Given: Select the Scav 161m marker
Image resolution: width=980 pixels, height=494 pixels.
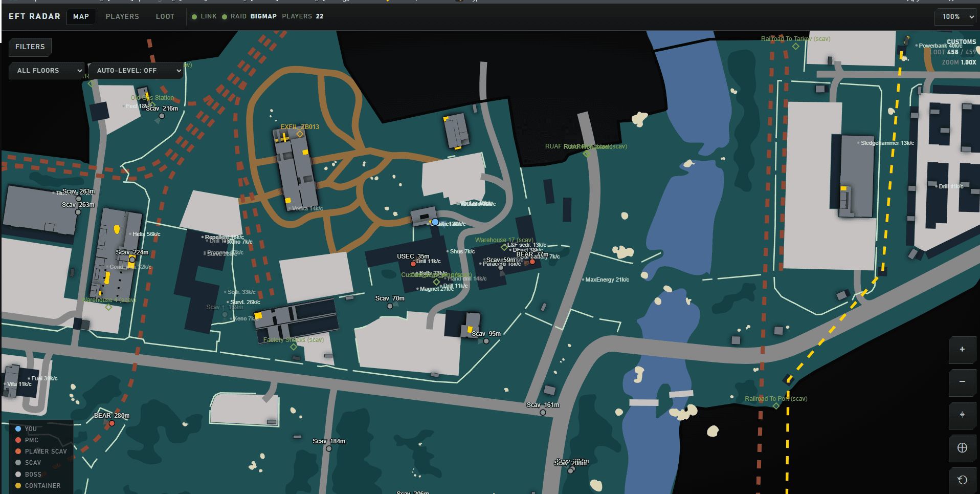Looking at the screenshot, I should (543, 412).
